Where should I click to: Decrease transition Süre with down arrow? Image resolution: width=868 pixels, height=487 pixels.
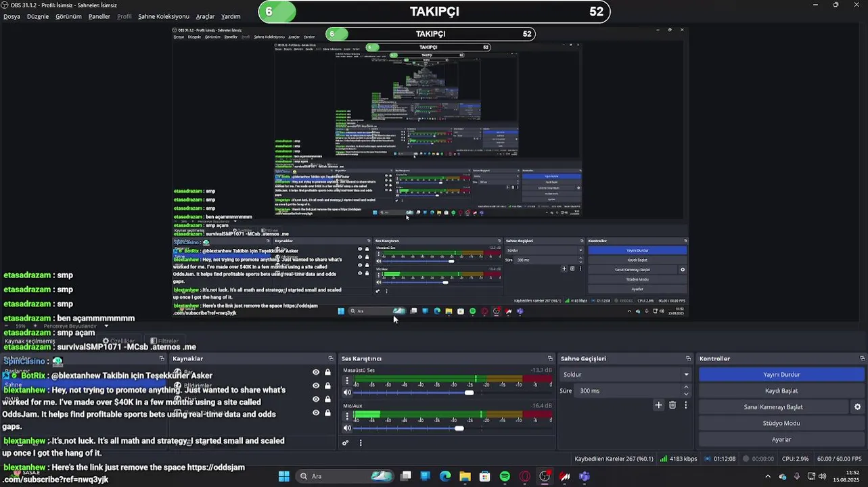click(686, 394)
